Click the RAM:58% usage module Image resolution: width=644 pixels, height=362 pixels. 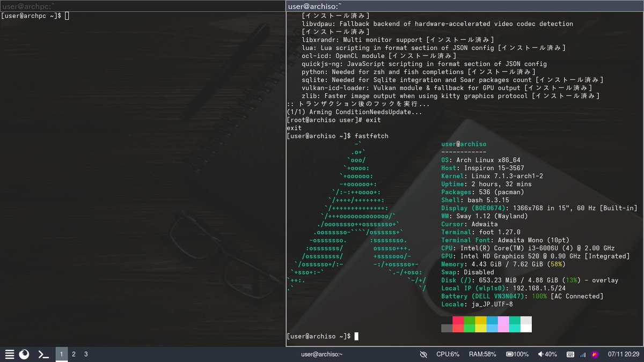click(x=482, y=354)
